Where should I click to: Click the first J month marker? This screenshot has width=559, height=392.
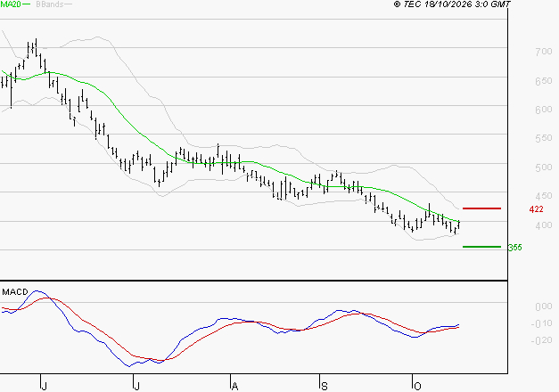pos(44,387)
